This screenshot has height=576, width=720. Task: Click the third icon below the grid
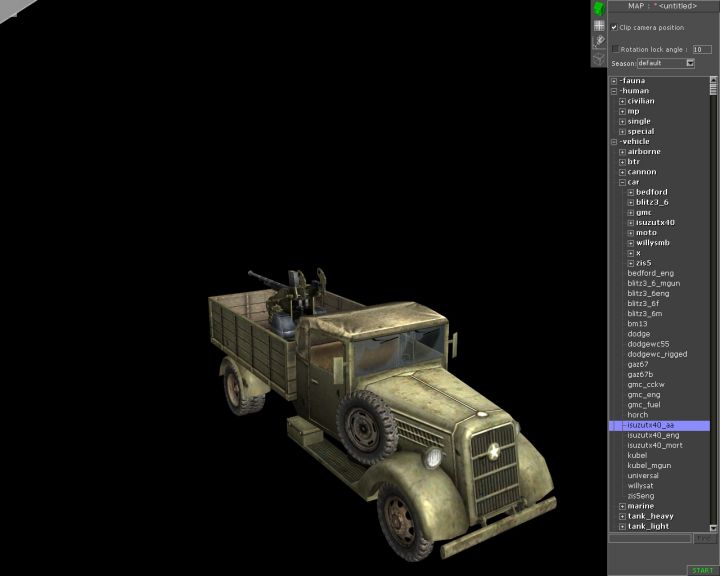tap(599, 41)
